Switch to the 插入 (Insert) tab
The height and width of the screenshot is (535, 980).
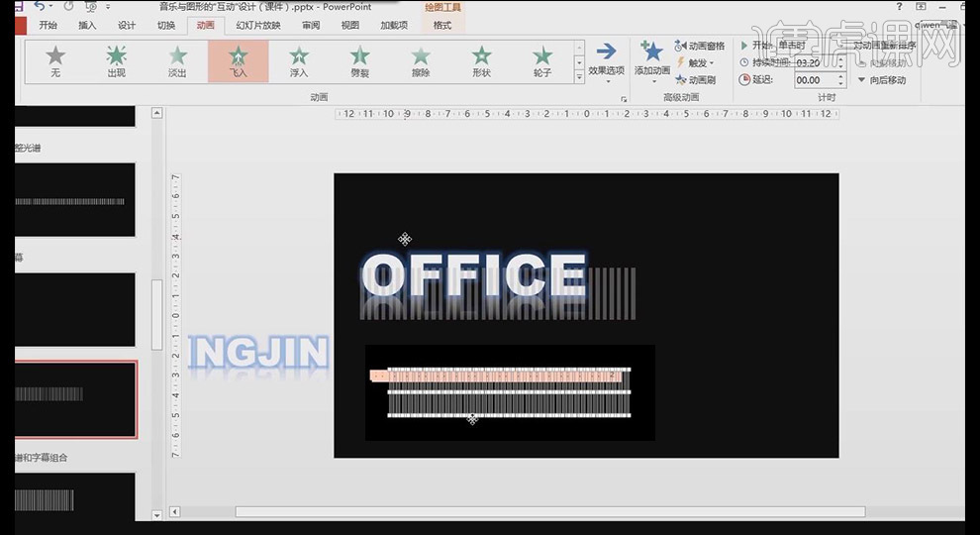point(87,25)
